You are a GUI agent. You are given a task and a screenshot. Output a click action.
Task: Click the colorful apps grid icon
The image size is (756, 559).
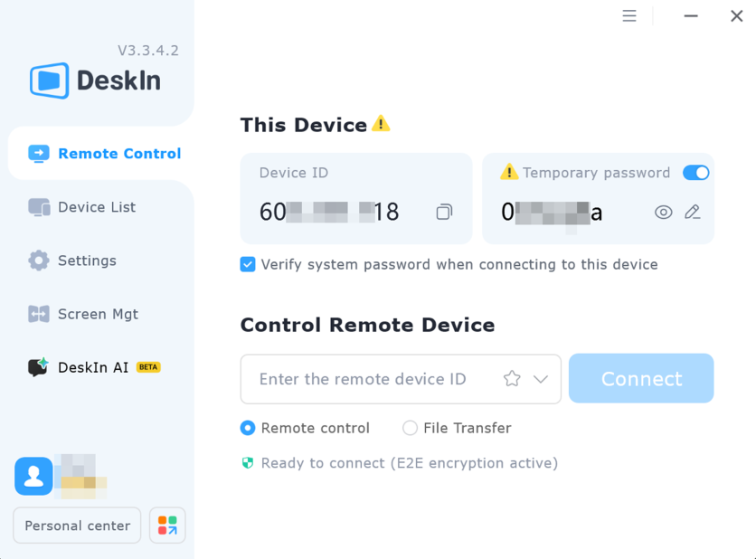click(167, 526)
